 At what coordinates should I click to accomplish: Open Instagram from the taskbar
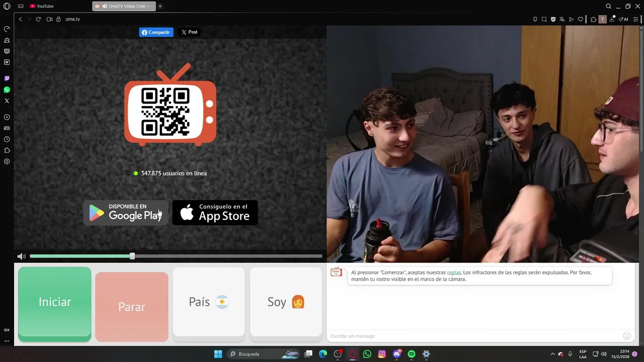[382, 354]
